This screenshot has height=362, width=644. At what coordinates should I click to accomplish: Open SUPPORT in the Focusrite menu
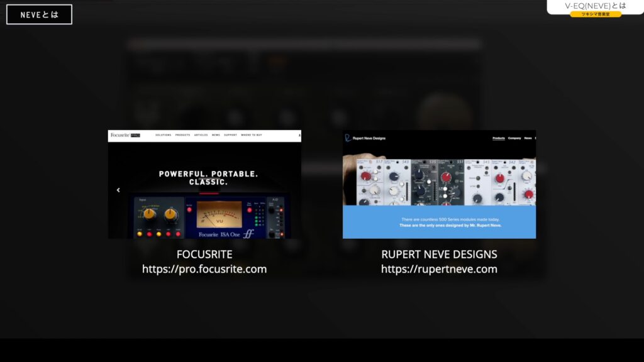pos(230,135)
